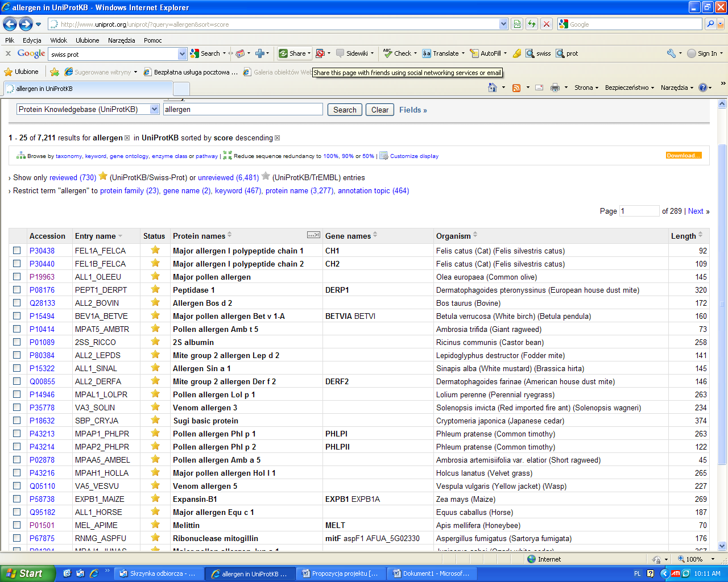Click the Clear button
Screen dimensions: 728x582
point(380,110)
